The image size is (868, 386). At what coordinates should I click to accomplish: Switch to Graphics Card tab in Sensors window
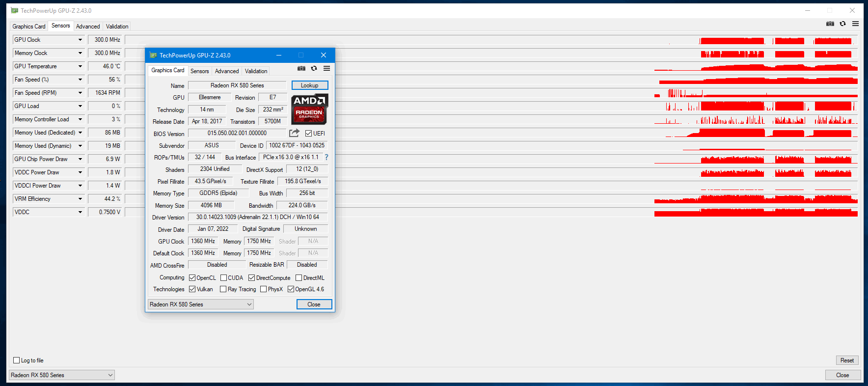pos(29,27)
